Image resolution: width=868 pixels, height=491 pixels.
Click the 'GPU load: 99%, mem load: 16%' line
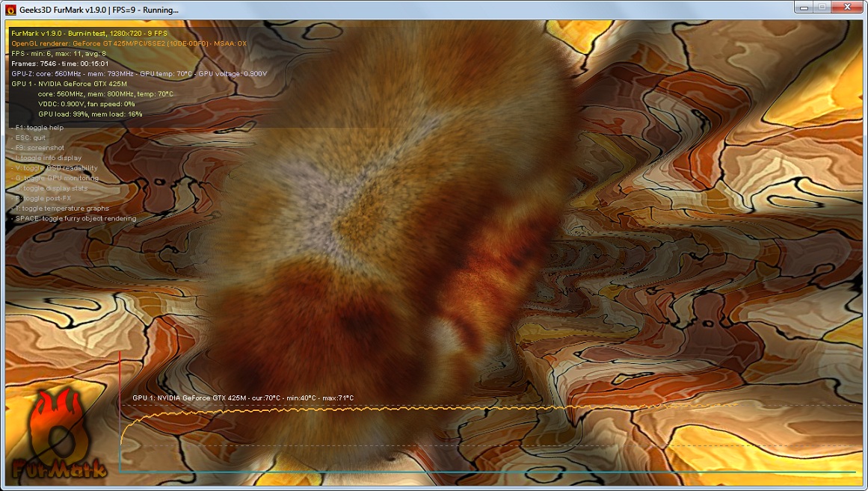coord(90,114)
